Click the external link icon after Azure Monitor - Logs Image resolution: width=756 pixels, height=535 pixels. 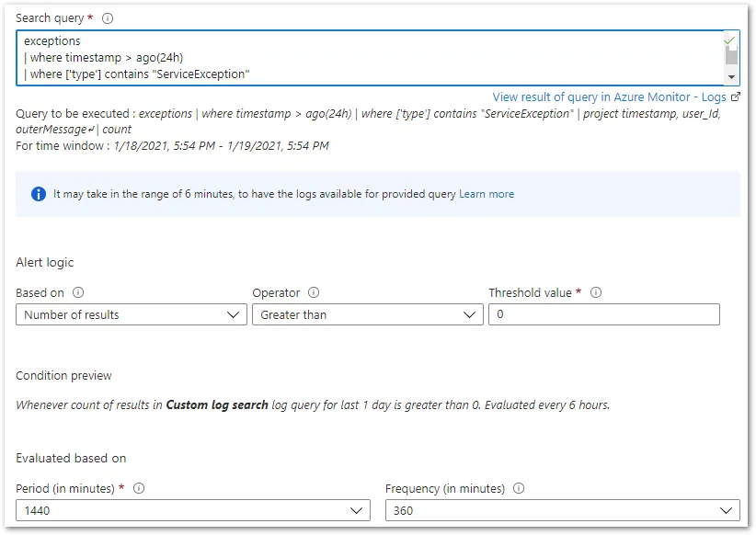pyautogui.click(x=735, y=97)
